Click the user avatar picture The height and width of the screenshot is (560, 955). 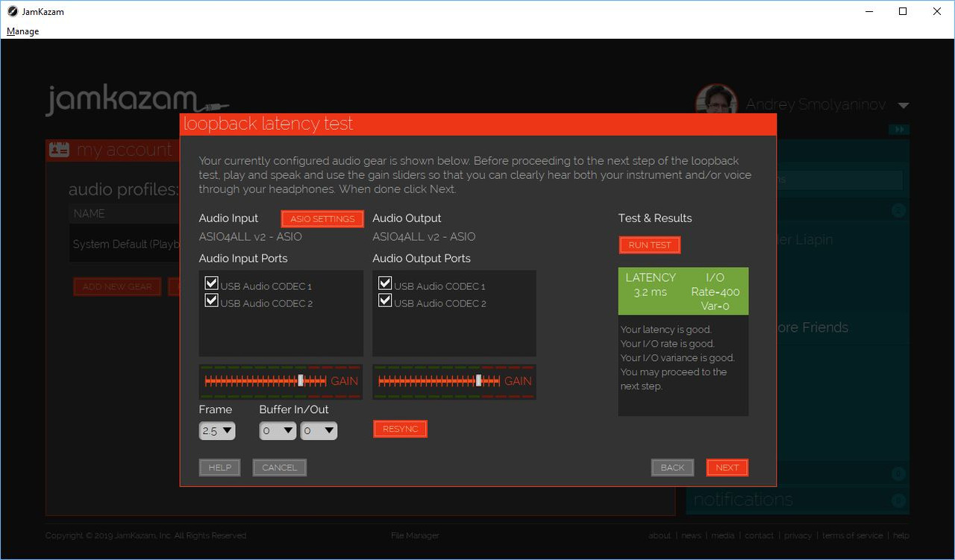[716, 99]
